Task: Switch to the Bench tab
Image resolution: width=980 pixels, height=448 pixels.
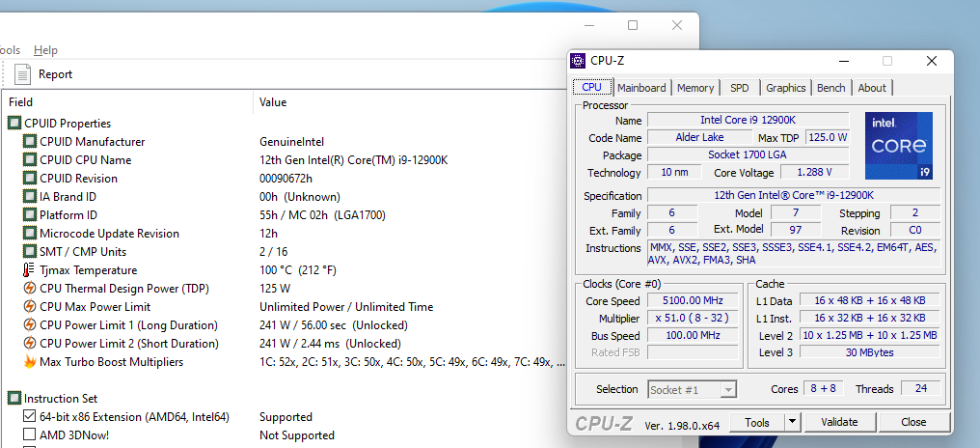Action: click(830, 88)
